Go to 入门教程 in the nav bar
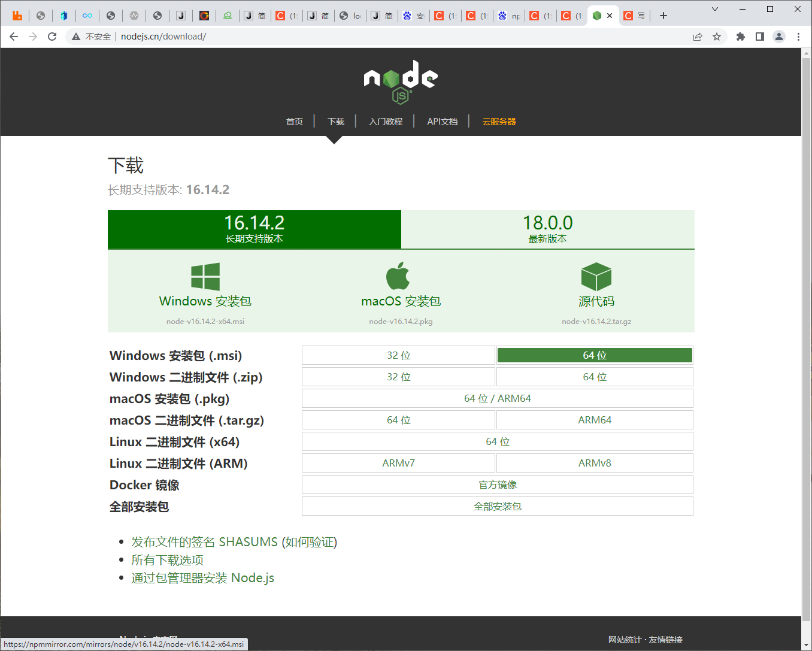 [386, 122]
